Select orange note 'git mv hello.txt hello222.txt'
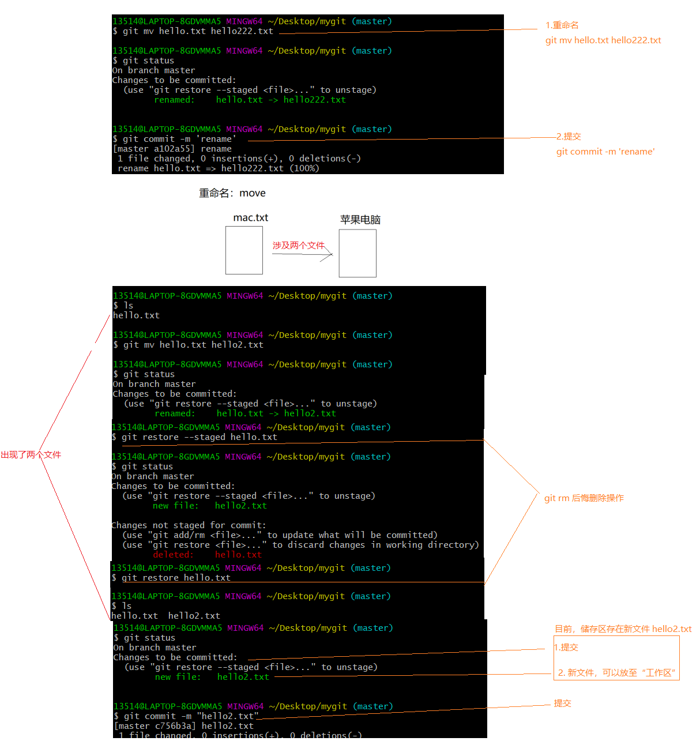700x745 pixels. coord(603,40)
